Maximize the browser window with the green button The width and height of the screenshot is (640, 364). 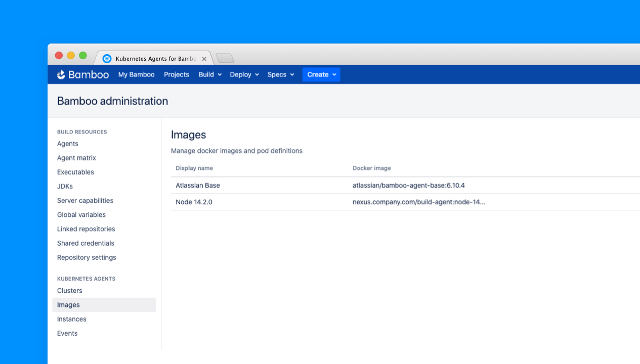(x=83, y=56)
